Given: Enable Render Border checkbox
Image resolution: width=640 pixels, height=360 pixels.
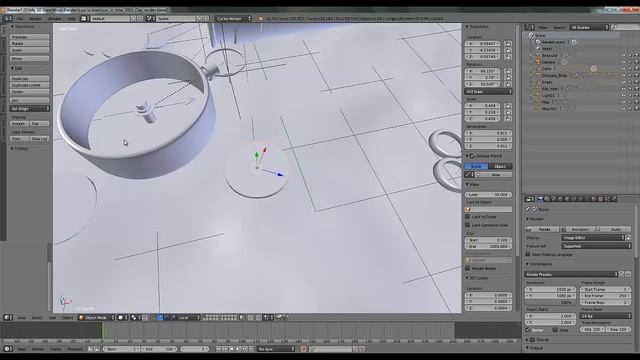Looking at the screenshot, I should coord(468,269).
